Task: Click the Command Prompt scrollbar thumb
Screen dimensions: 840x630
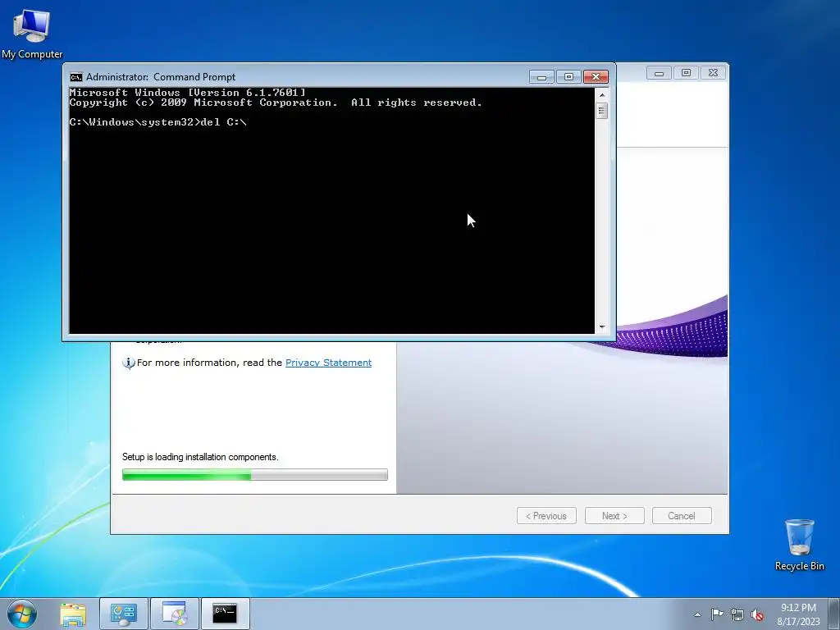Action: [601, 111]
